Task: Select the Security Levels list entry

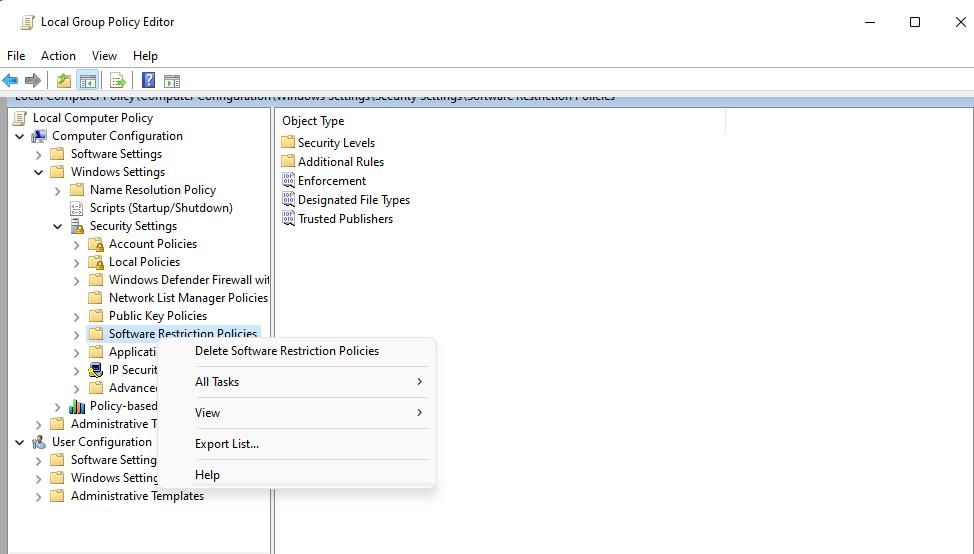Action: tap(336, 143)
